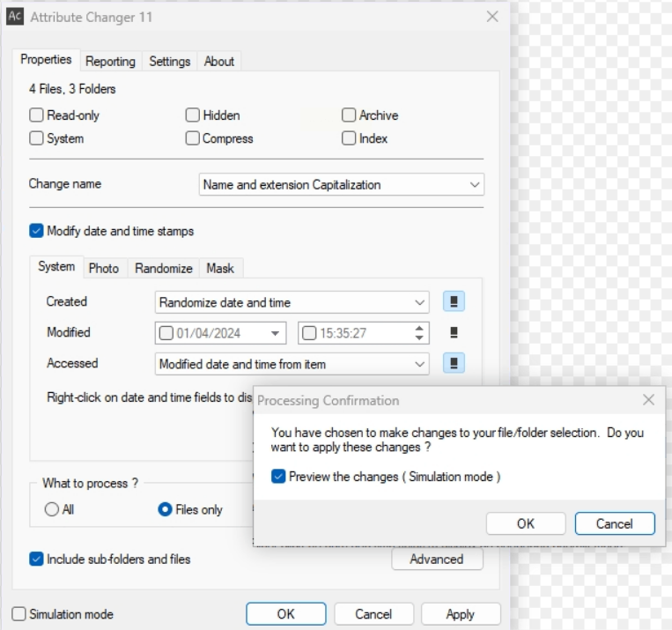Switch to the Reporting tab
This screenshot has height=630, width=672.
(x=111, y=62)
